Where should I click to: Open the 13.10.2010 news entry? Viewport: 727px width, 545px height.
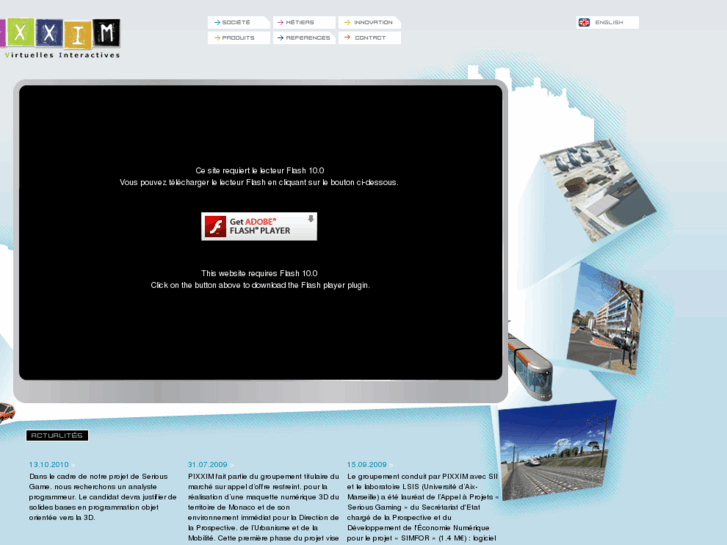[49, 464]
